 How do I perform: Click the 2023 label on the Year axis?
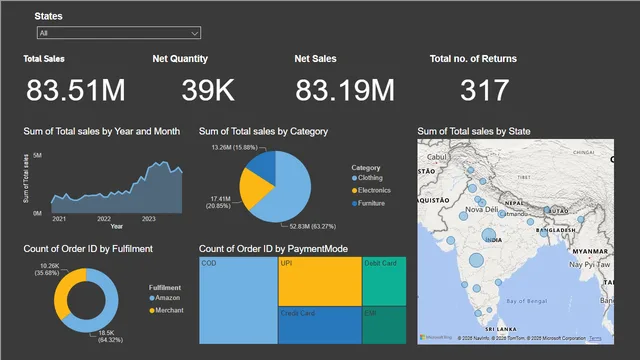149,219
